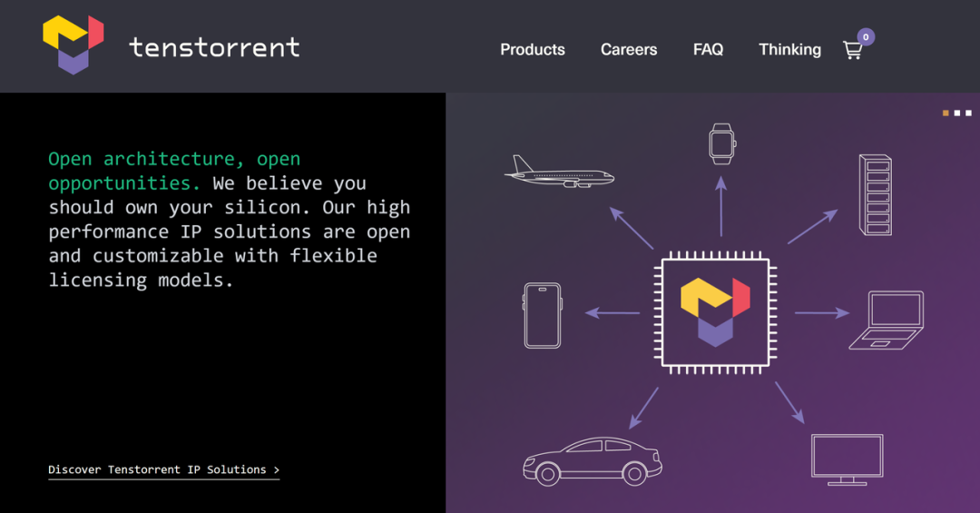Follow Discover Tenstorrent IP Solutions link

click(x=163, y=469)
